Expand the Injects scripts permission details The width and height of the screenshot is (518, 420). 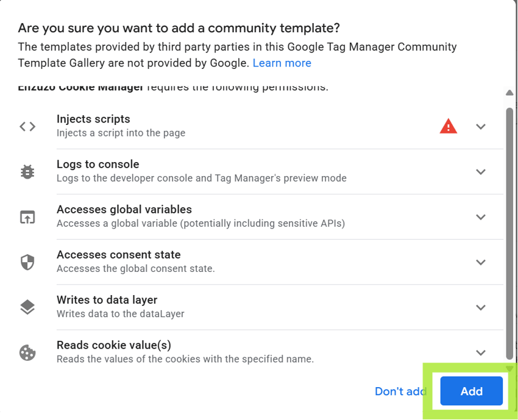tap(481, 127)
